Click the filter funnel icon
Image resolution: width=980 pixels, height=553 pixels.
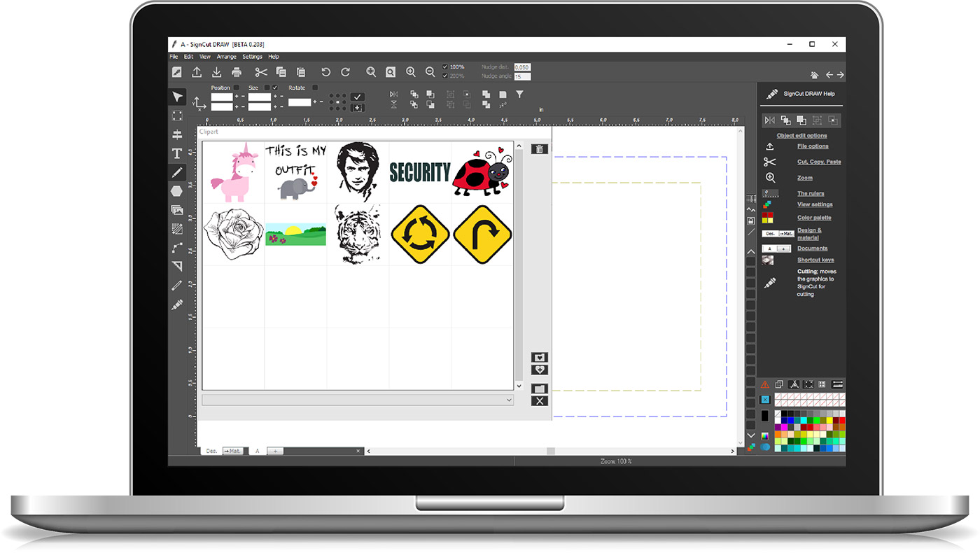tap(519, 94)
